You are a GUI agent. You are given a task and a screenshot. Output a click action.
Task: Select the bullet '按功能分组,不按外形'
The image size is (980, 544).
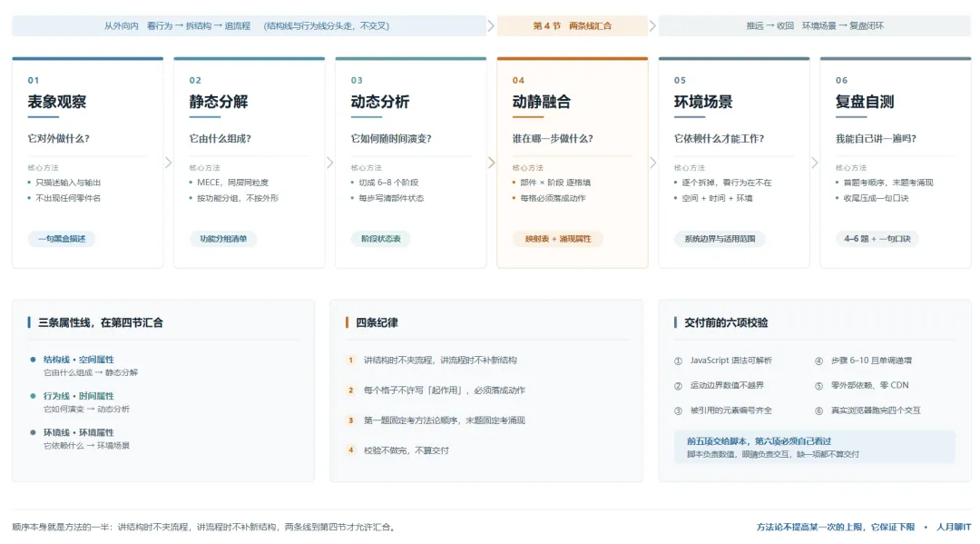238,198
